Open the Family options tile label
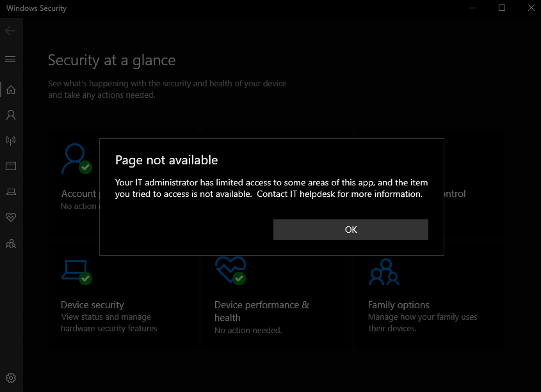This screenshot has width=541, height=392. pos(398,305)
